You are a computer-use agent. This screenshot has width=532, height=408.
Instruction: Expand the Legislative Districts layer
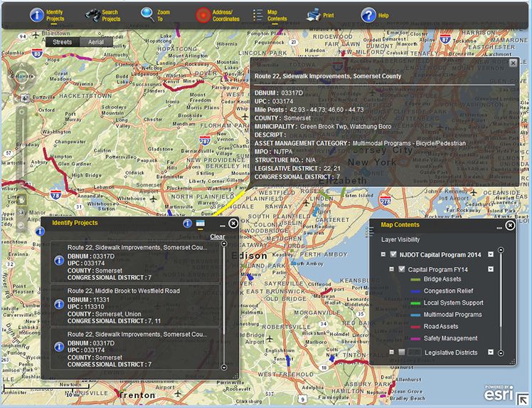pos(391,352)
